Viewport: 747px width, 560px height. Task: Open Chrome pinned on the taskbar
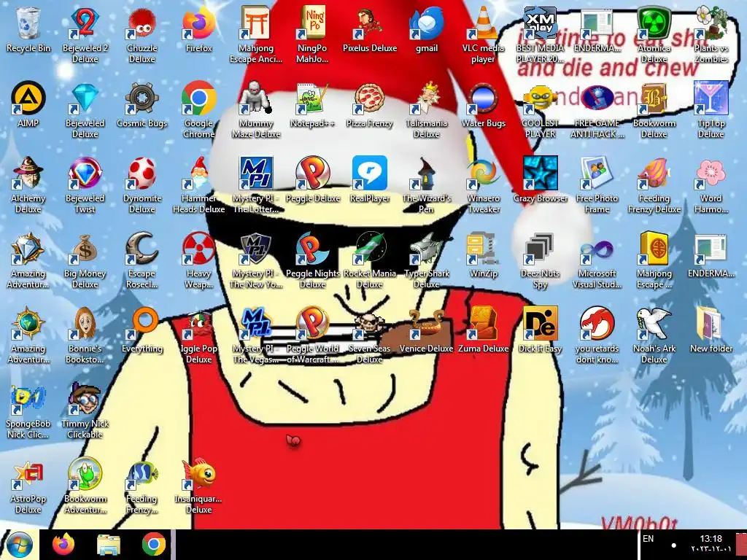153,545
